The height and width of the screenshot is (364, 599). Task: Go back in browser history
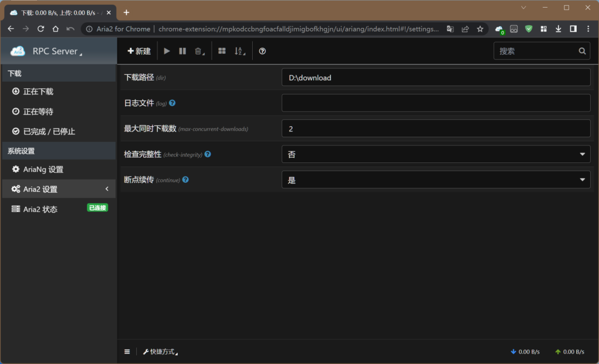tap(11, 29)
